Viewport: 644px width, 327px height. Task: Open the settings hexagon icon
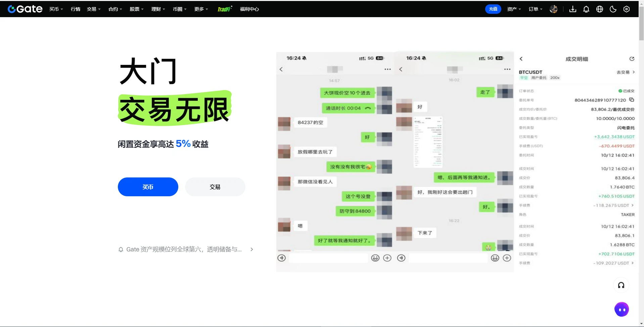tap(627, 9)
